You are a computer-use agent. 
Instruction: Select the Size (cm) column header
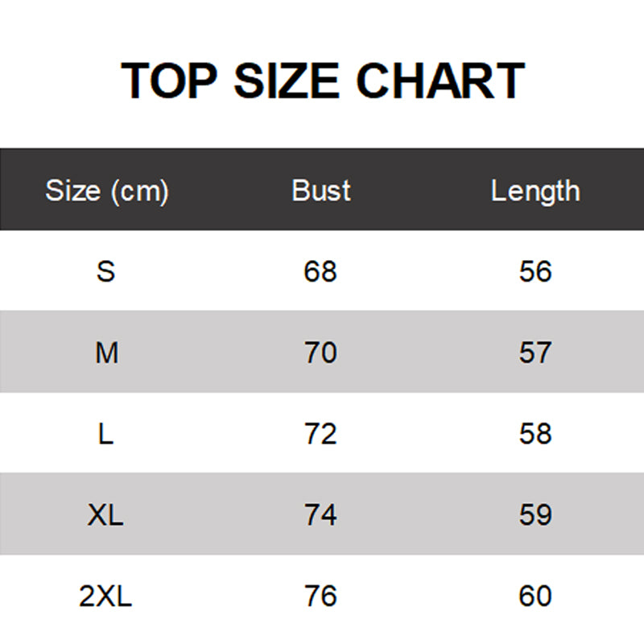[x=107, y=191]
